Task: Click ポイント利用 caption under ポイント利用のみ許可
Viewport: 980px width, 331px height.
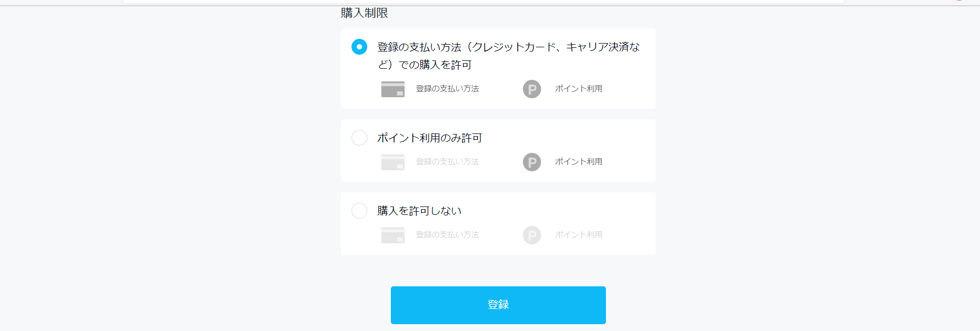Action: click(579, 162)
